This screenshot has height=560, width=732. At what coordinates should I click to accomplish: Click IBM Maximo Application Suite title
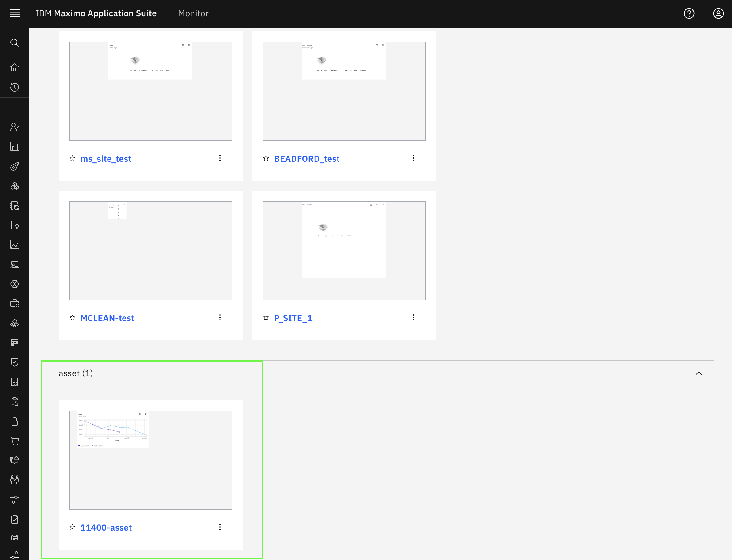click(x=96, y=13)
